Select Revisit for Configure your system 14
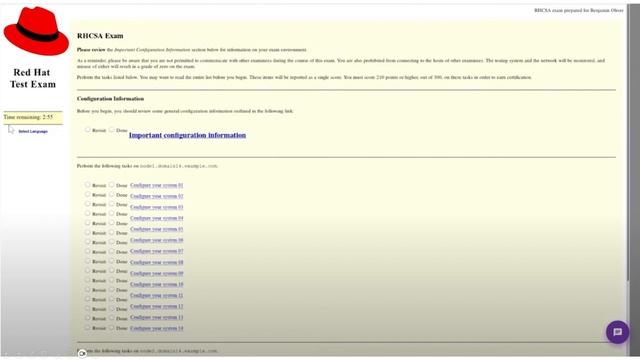The image size is (640, 360). [87, 309]
